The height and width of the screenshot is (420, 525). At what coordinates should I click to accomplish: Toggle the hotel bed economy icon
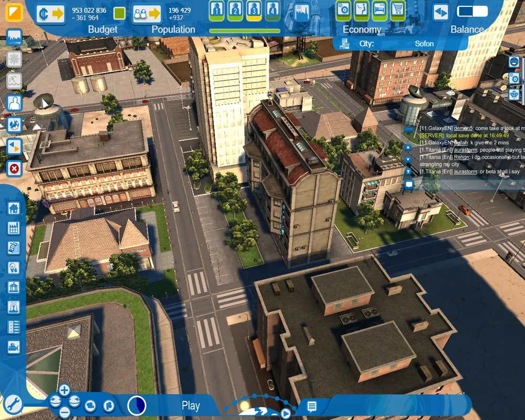click(x=380, y=10)
